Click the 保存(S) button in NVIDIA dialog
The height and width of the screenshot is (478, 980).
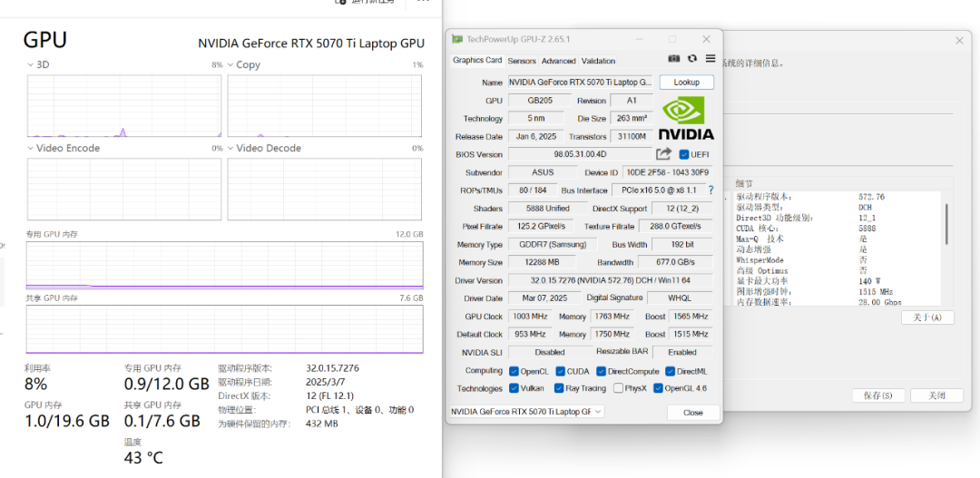(878, 395)
